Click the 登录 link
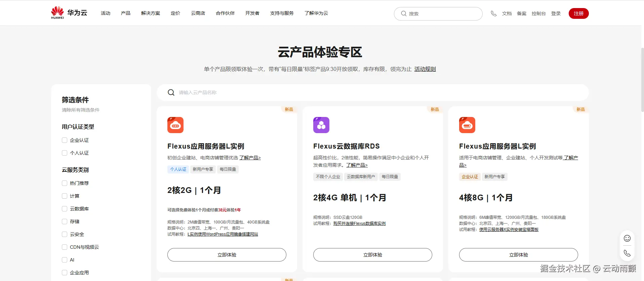 pyautogui.click(x=556, y=13)
